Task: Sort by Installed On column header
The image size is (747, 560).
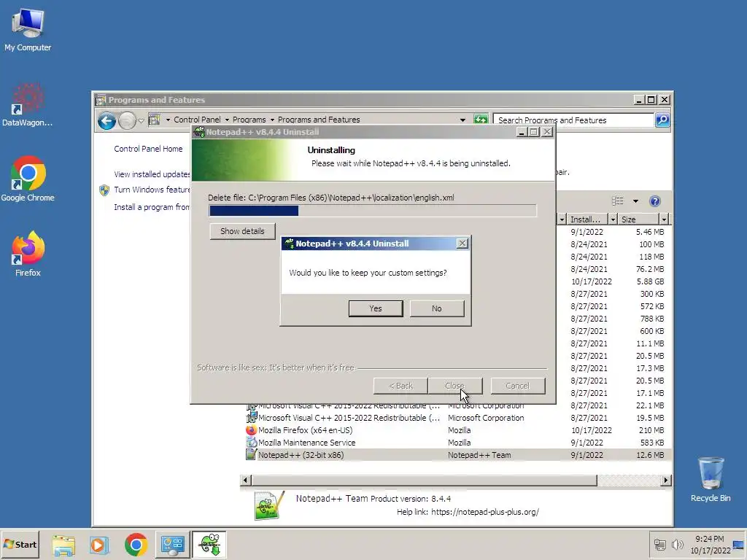Action: pos(587,219)
